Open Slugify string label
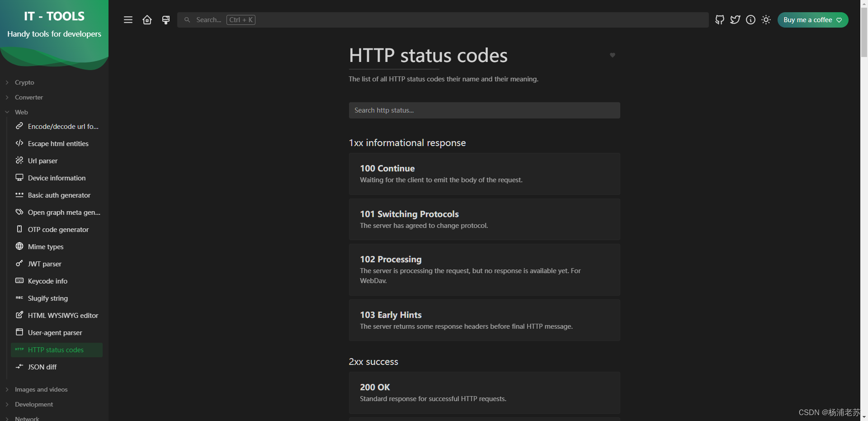This screenshot has height=421, width=868. click(48, 298)
